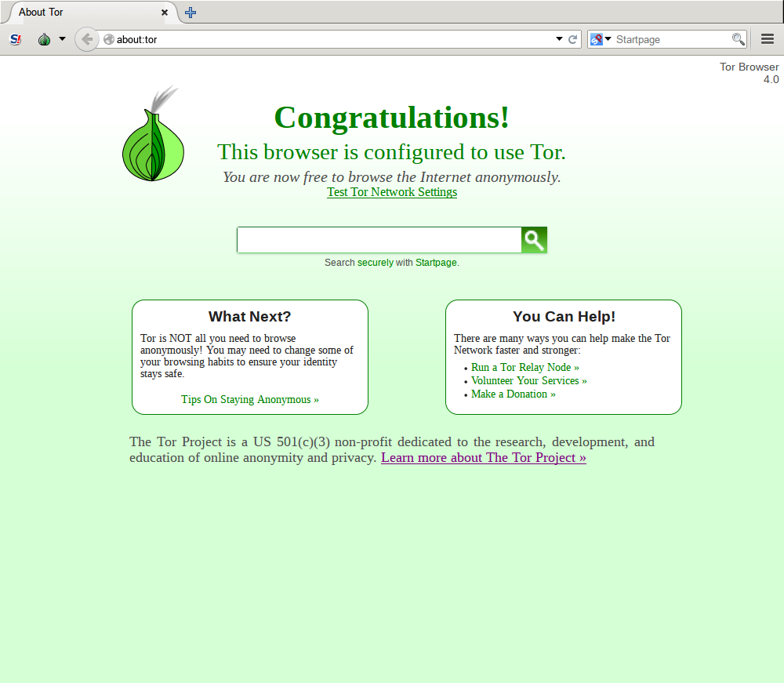The height and width of the screenshot is (683, 784).
Task: Click the globe site identity icon
Action: tap(108, 39)
